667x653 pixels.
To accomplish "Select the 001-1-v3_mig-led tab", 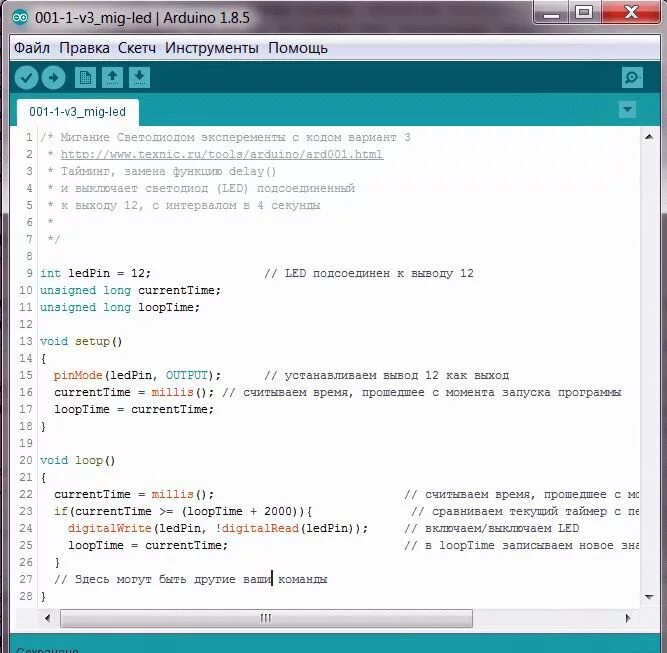I will [77, 112].
